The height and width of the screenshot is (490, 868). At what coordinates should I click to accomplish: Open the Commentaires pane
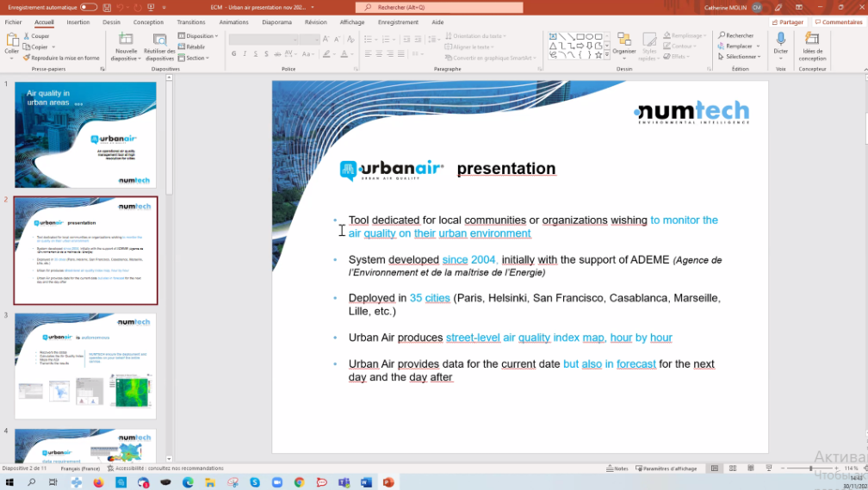[x=839, y=22]
